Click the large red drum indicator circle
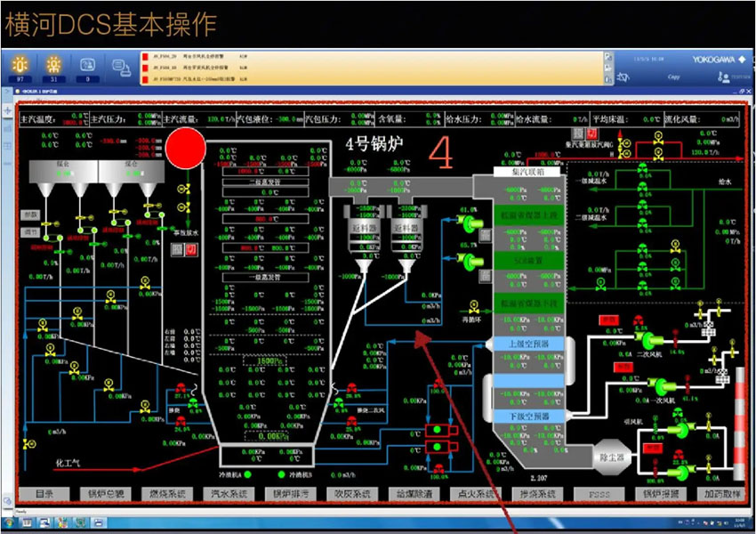Screen dimensions: 756x534 coord(186,148)
